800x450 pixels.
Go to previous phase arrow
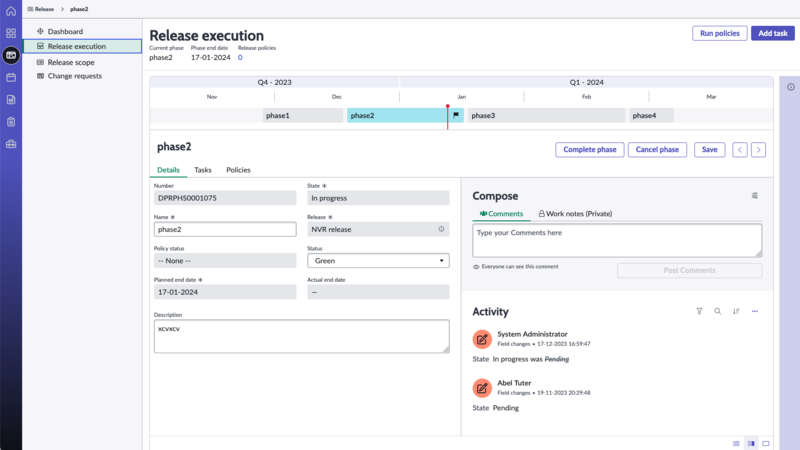coord(740,149)
